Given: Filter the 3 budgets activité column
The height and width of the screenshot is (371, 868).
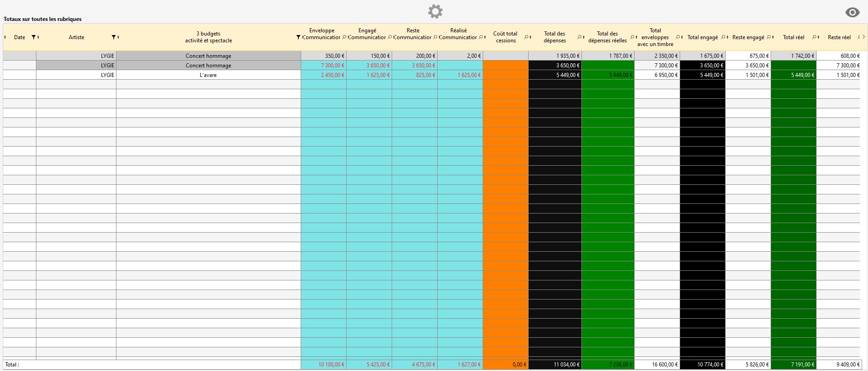Looking at the screenshot, I should point(298,37).
